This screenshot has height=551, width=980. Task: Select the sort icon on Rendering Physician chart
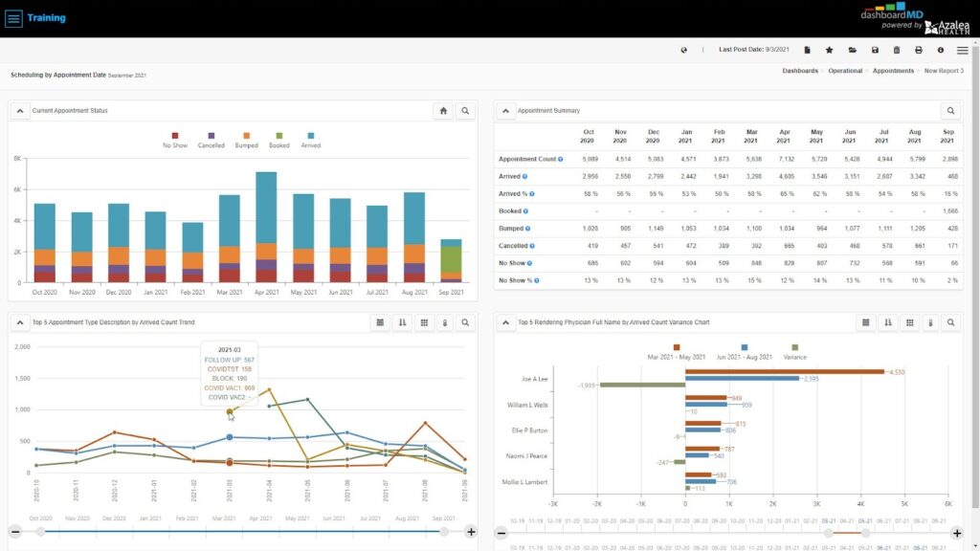pos(888,322)
